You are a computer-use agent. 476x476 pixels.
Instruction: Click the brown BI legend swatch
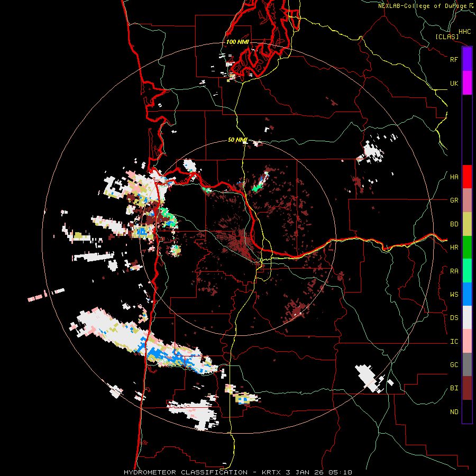[x=467, y=388]
